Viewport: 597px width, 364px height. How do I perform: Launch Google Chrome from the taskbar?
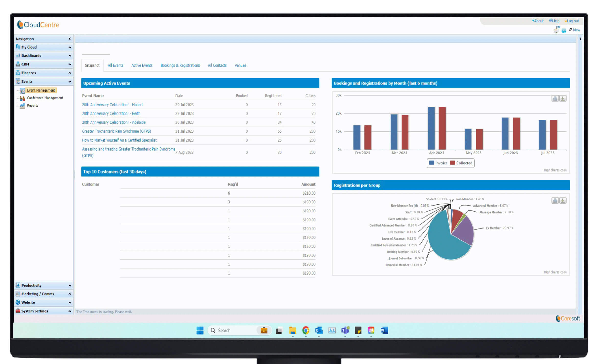click(x=306, y=330)
